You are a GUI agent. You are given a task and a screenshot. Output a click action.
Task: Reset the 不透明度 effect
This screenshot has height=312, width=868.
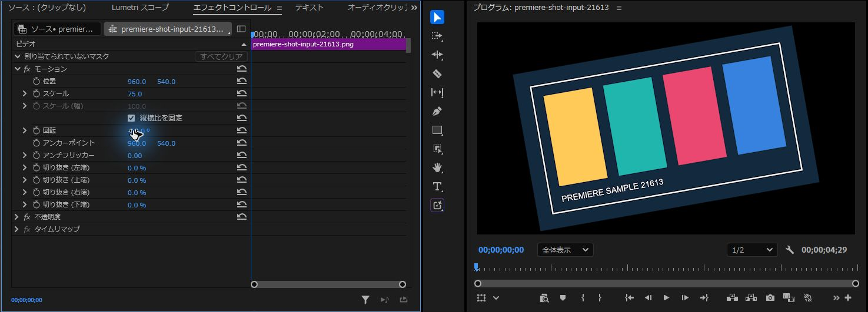[241, 217]
